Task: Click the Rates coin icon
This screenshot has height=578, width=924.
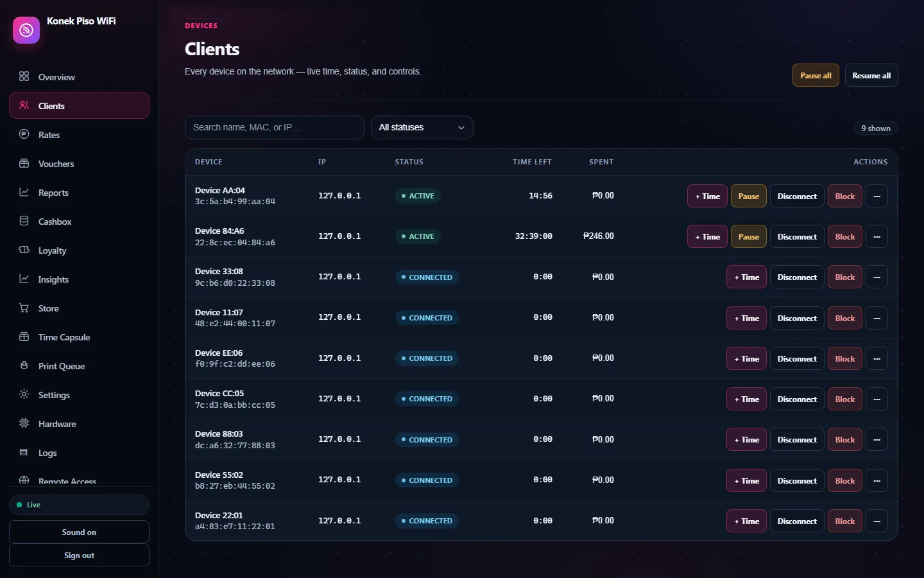Action: tap(24, 134)
